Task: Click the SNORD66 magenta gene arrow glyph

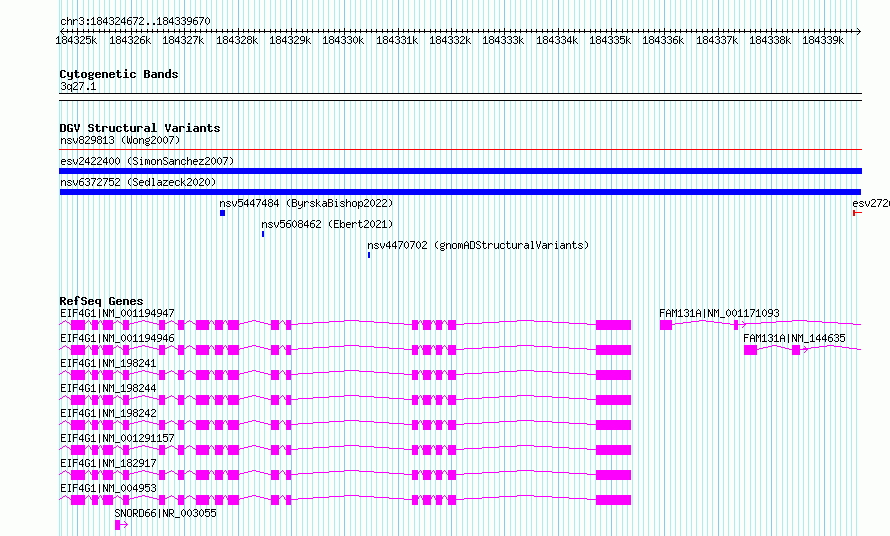Action: (x=121, y=525)
